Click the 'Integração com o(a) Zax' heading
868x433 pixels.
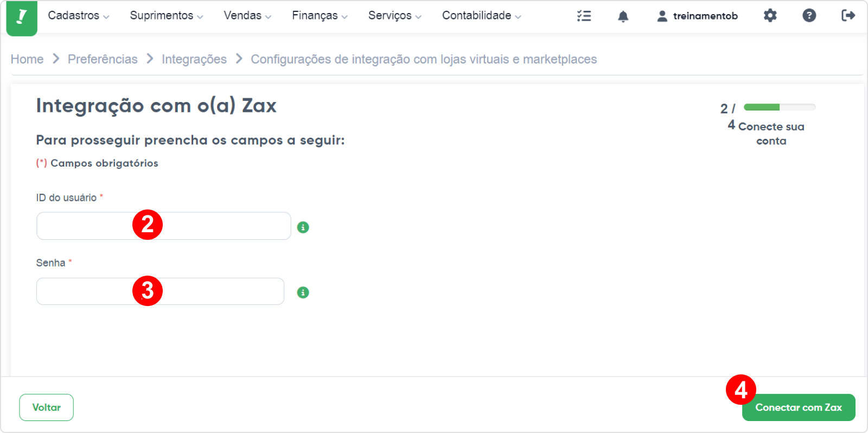click(156, 105)
